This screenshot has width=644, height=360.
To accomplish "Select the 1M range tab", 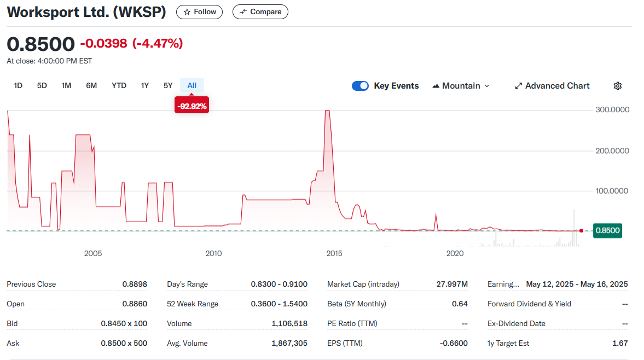I will click(x=66, y=85).
